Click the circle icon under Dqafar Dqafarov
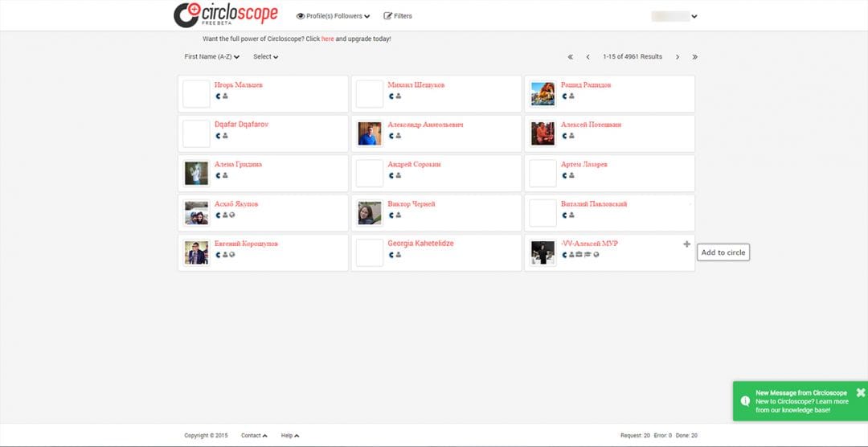The image size is (868, 447). (218, 136)
